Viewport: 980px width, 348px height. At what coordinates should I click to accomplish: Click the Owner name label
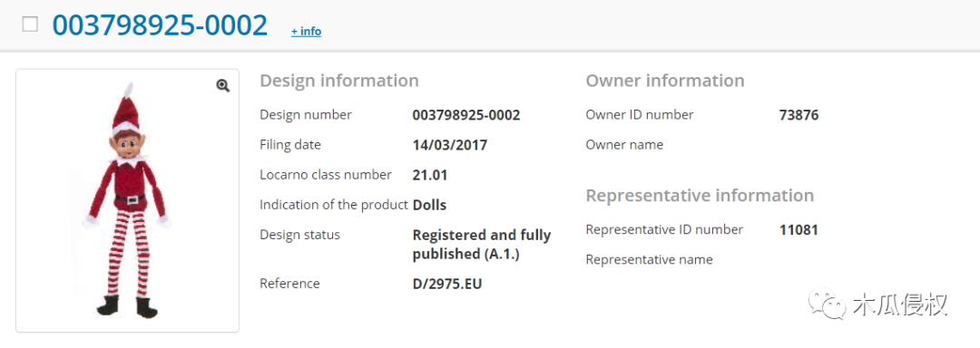click(624, 145)
